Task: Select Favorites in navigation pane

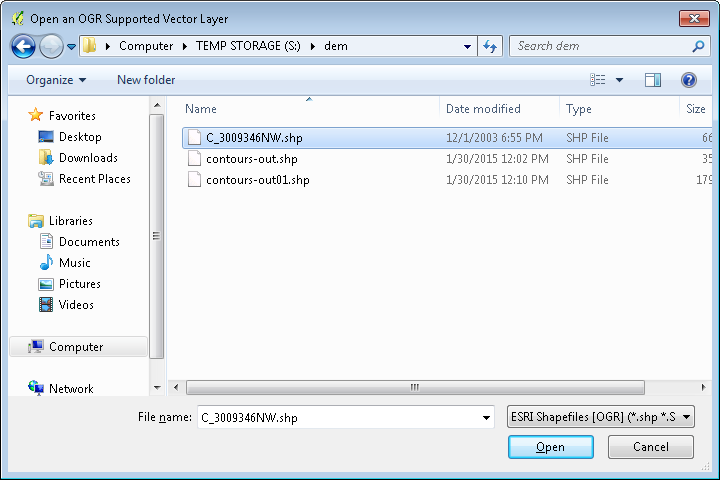Action: click(x=72, y=115)
